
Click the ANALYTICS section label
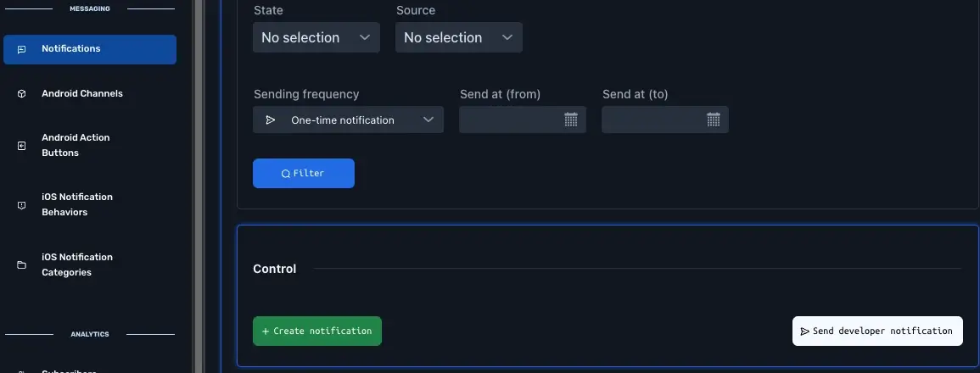point(90,334)
